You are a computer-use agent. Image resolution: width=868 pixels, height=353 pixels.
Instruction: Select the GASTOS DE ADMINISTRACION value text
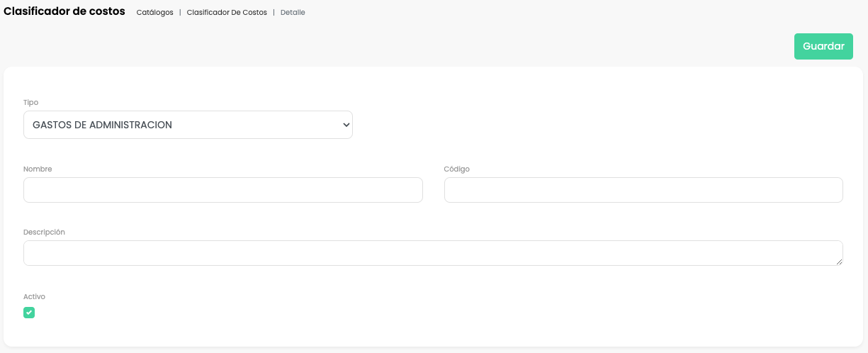(x=102, y=125)
